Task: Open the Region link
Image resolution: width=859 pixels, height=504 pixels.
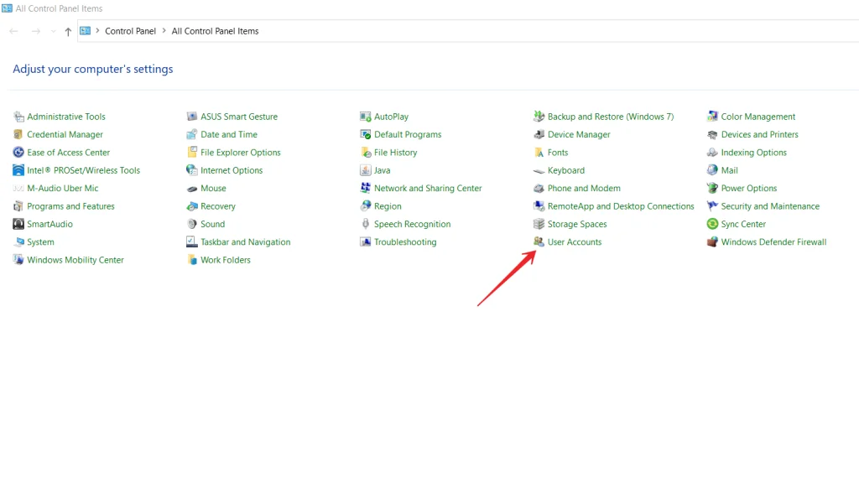Action: [x=388, y=206]
